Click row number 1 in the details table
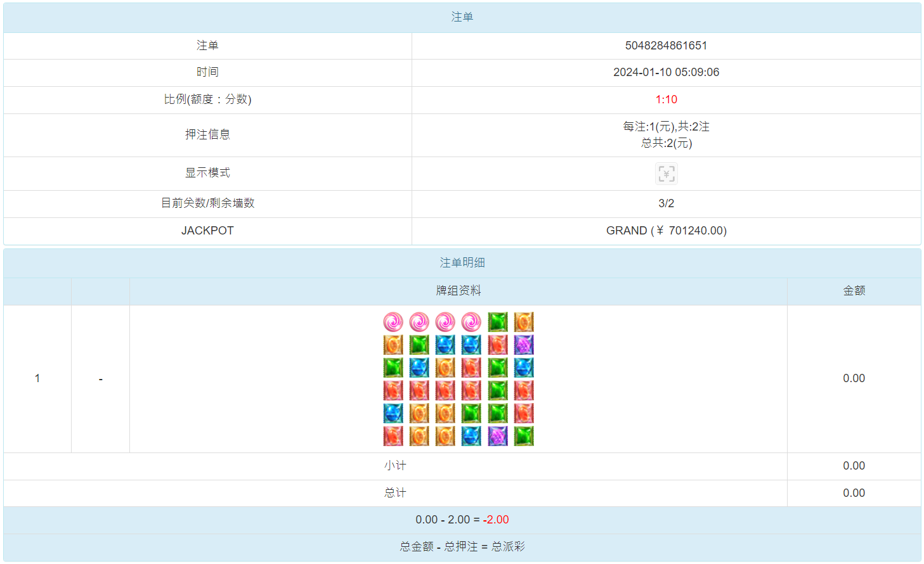Screen dimensions: 924x564 pyautogui.click(x=37, y=378)
